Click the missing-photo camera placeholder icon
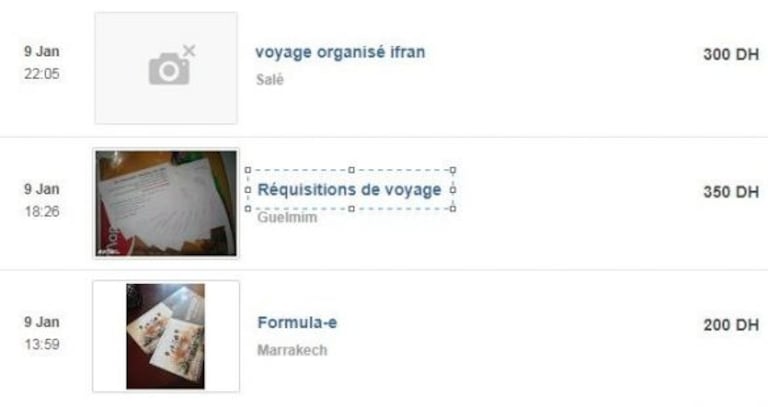This screenshot has height=407, width=768. [x=172, y=65]
